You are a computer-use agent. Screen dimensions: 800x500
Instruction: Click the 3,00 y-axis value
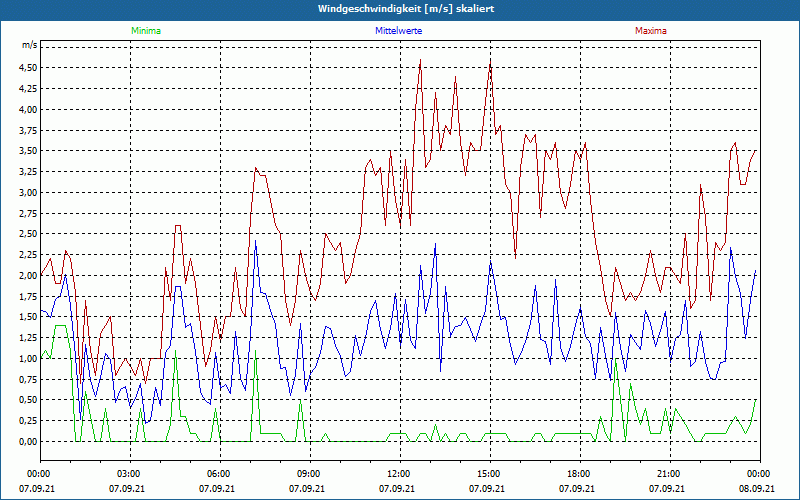click(x=28, y=193)
